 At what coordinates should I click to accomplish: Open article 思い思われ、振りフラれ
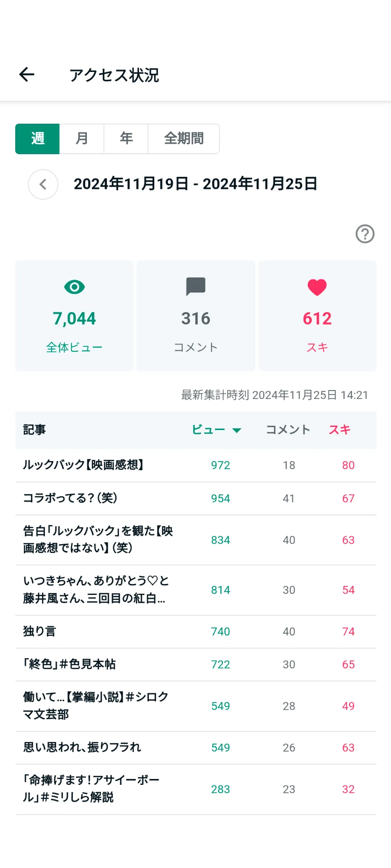click(x=196, y=748)
